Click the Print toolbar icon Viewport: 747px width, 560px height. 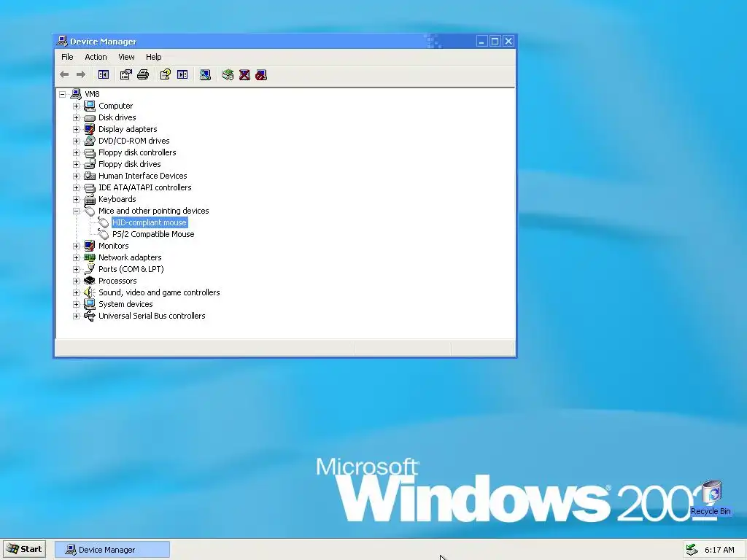point(143,75)
